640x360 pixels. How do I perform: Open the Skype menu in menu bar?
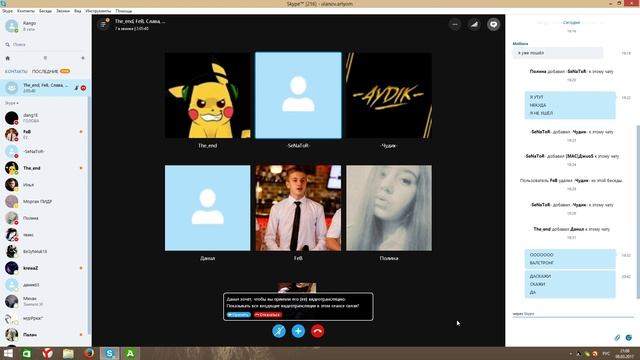(x=8, y=11)
